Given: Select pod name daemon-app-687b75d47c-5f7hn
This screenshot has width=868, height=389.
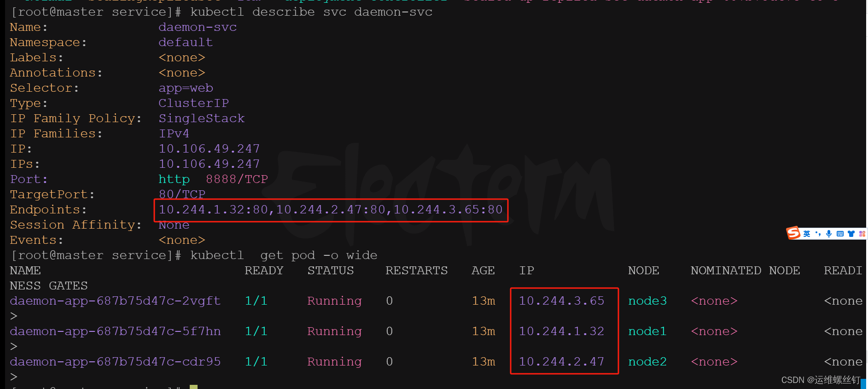Looking at the screenshot, I should click(x=115, y=331).
